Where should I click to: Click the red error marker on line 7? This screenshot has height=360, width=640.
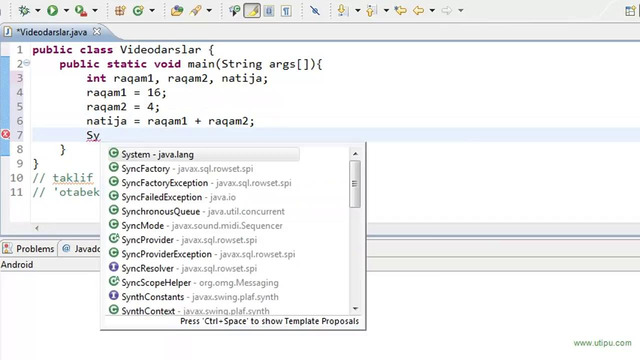[x=5, y=134]
